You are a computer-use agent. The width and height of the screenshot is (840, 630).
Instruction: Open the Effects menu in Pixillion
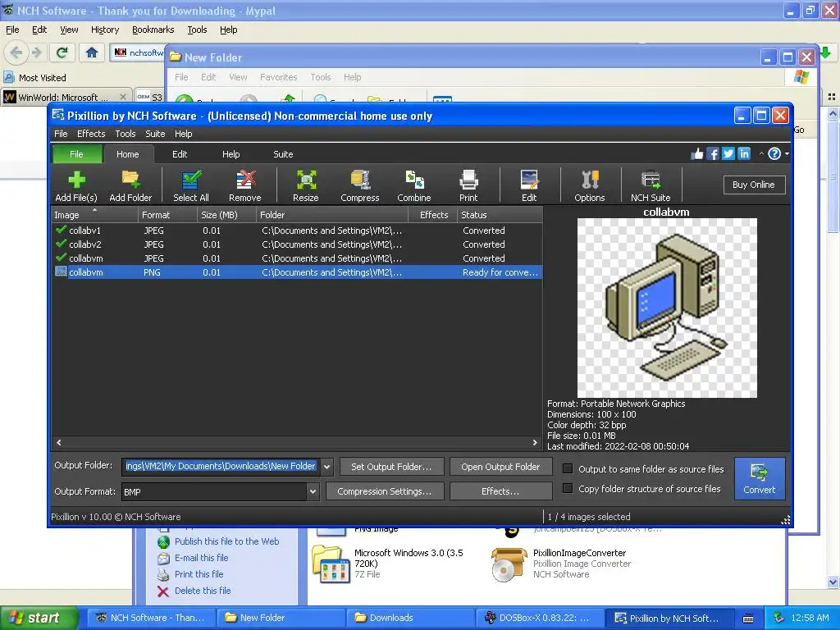coord(91,134)
